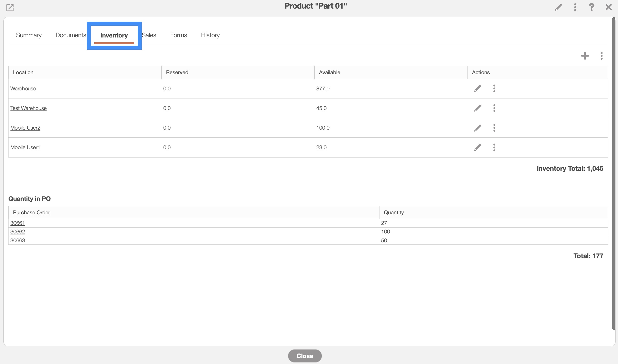Viewport: 618px width, 364px height.
Task: Edit the Test Warehouse inventory row
Action: coord(477,108)
